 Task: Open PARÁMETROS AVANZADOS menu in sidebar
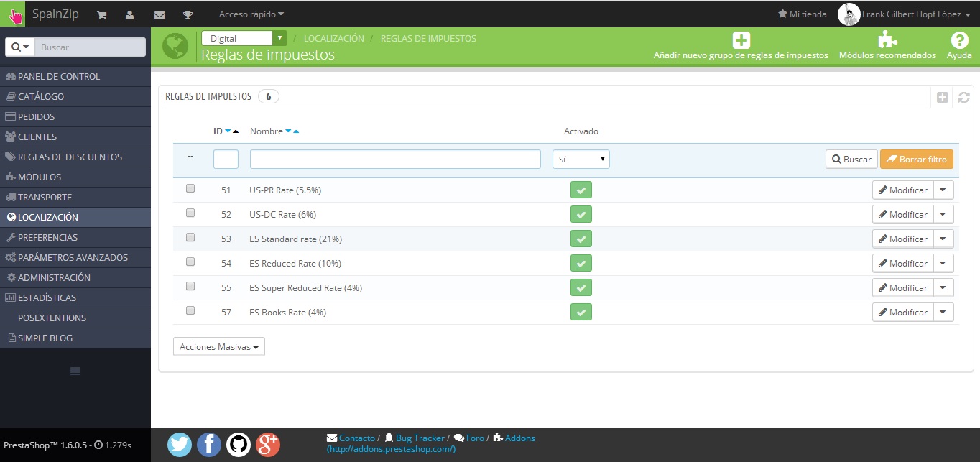(75, 257)
